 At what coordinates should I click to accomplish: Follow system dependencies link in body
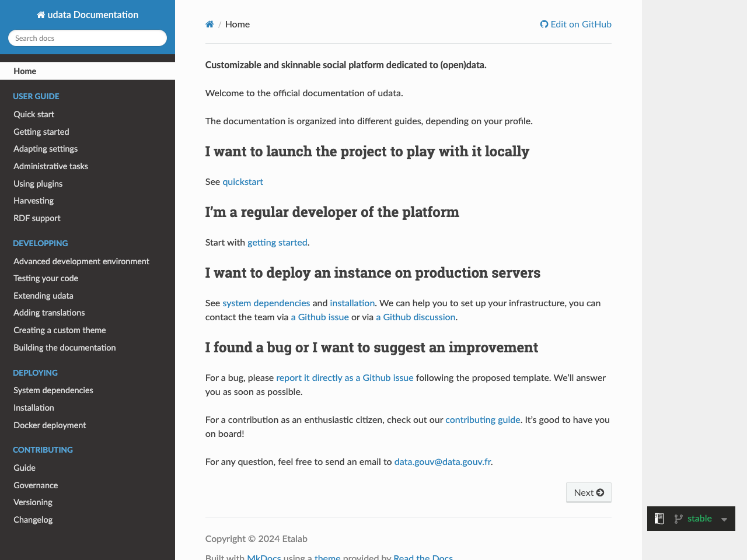tap(266, 303)
